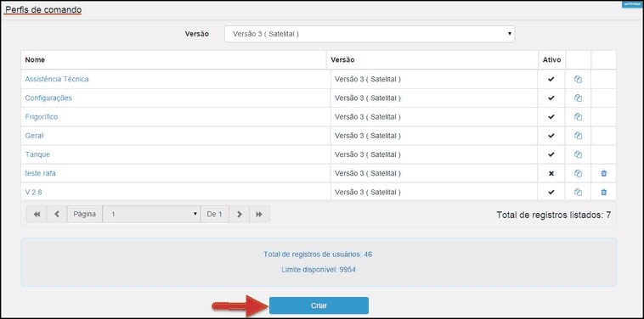Open the Frigorífico profile link

42,117
